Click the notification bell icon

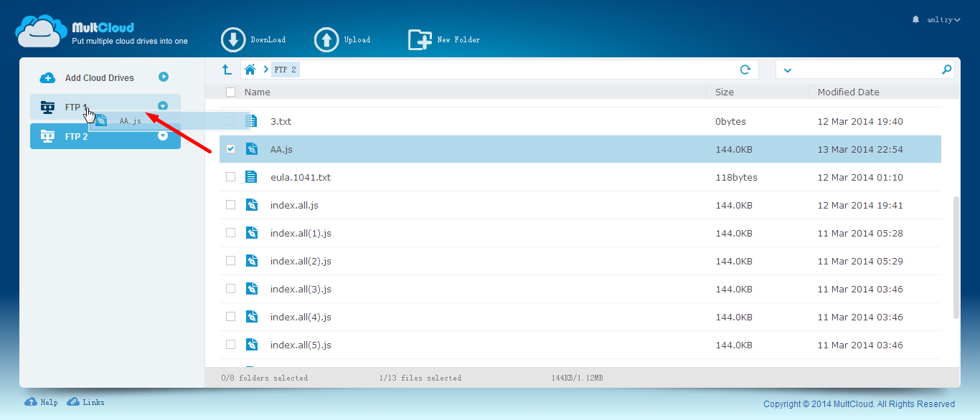(x=915, y=19)
